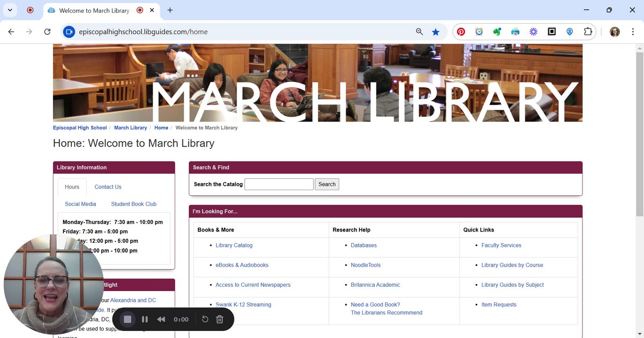The image size is (644, 338).
Task: Click the Episcopal High School breadcrumb
Action: (x=80, y=128)
